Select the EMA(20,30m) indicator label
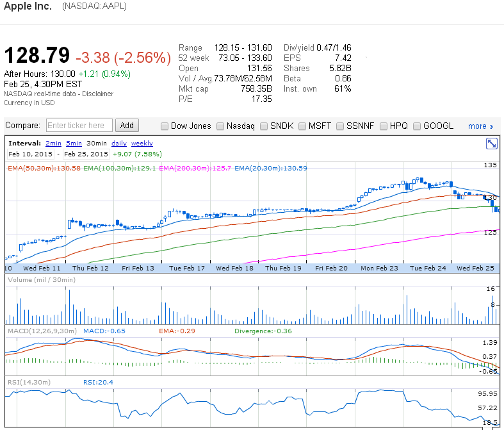504x430 pixels. (271, 168)
